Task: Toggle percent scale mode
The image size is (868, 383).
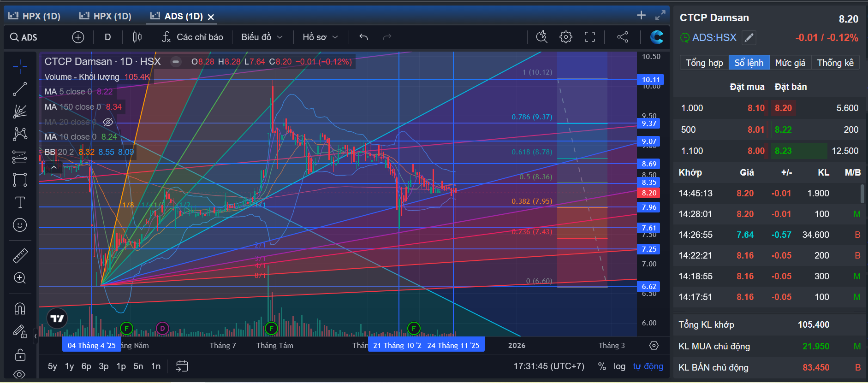Action: 602,366
